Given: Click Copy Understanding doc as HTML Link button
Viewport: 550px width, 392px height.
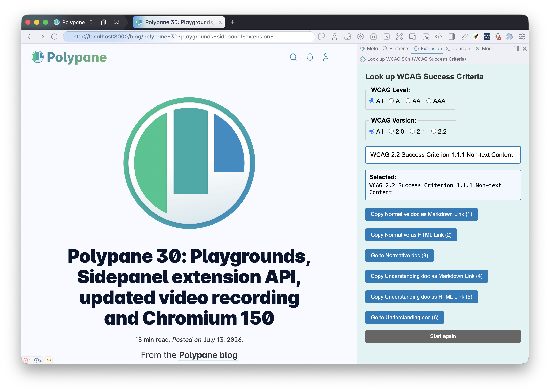Looking at the screenshot, I should 422,297.
